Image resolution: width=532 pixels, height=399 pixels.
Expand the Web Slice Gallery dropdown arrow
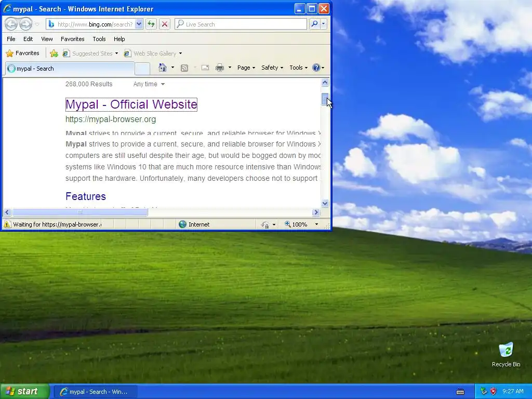coord(180,54)
